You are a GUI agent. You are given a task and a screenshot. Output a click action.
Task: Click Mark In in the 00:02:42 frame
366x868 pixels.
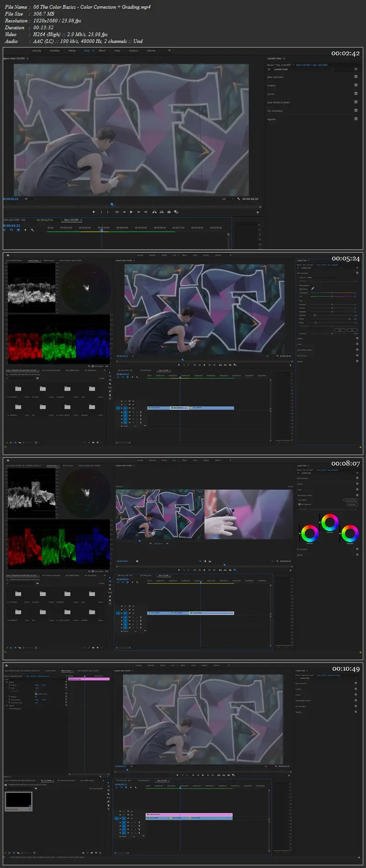(x=101, y=212)
